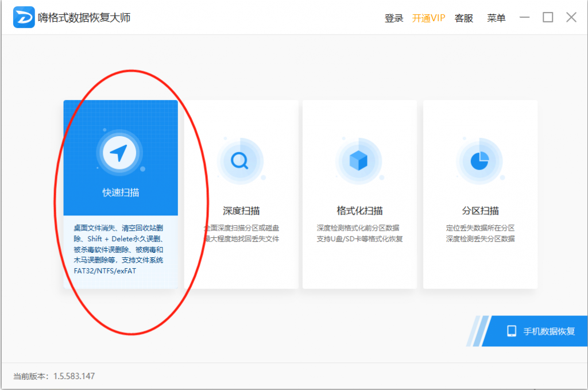Open the 菜单 menu

496,18
